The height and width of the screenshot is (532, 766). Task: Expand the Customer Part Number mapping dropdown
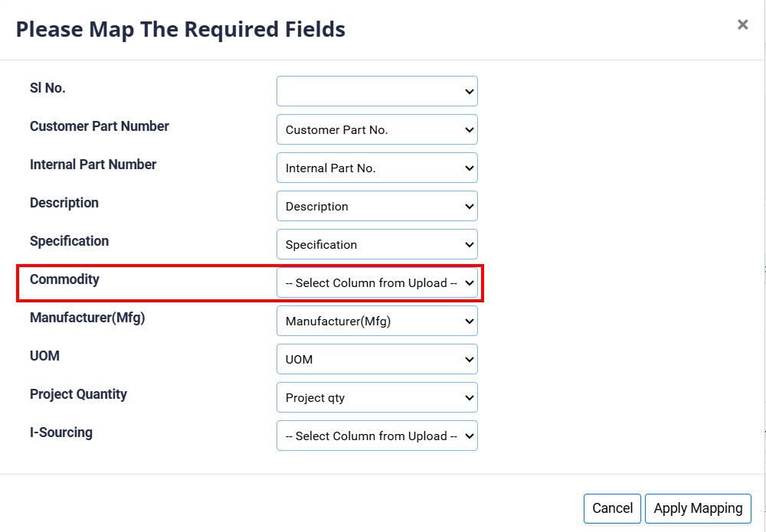377,129
